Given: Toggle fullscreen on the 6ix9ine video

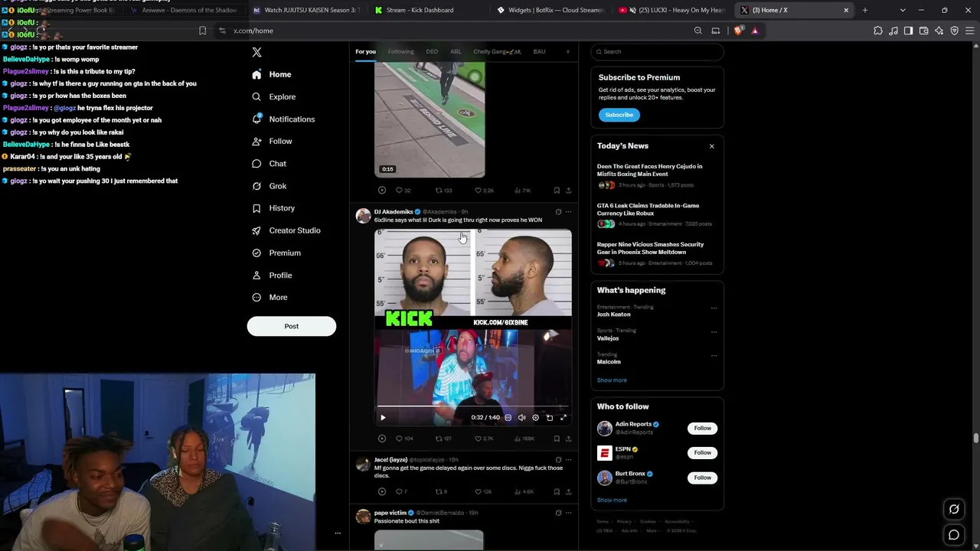Looking at the screenshot, I should tap(563, 418).
